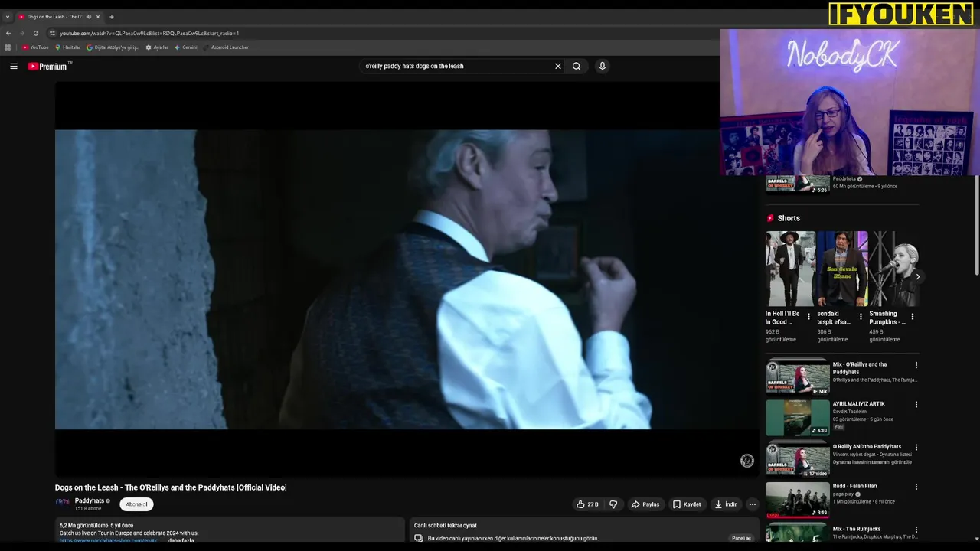Open options for In Hell I'll Be short
This screenshot has height=551, width=980.
(808, 317)
